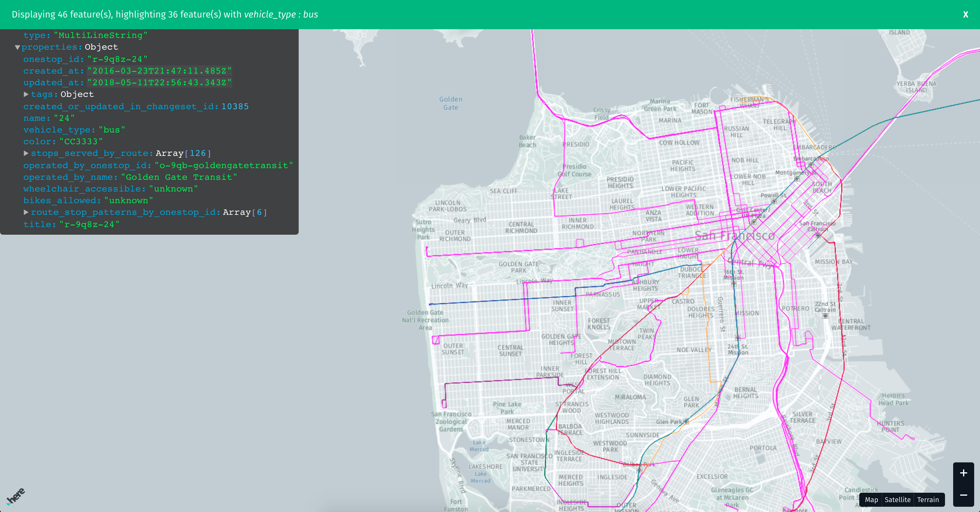This screenshot has width=980, height=512.
Task: Switch to Terrain map view
Action: click(928, 499)
